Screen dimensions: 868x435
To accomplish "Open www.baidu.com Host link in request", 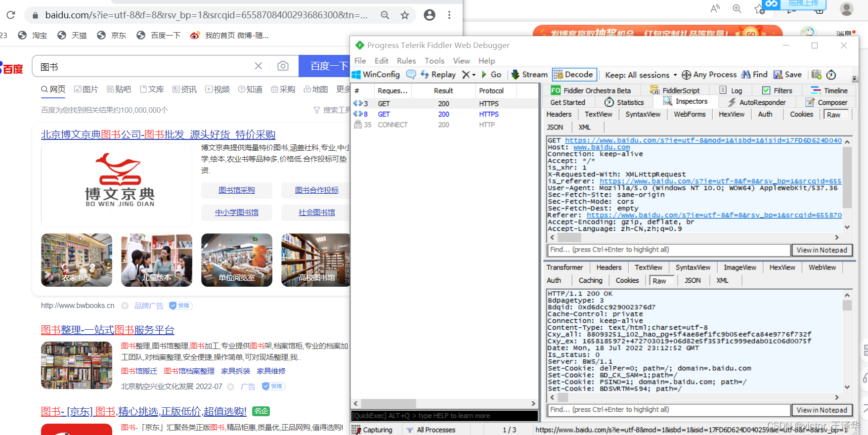I will [x=602, y=147].
